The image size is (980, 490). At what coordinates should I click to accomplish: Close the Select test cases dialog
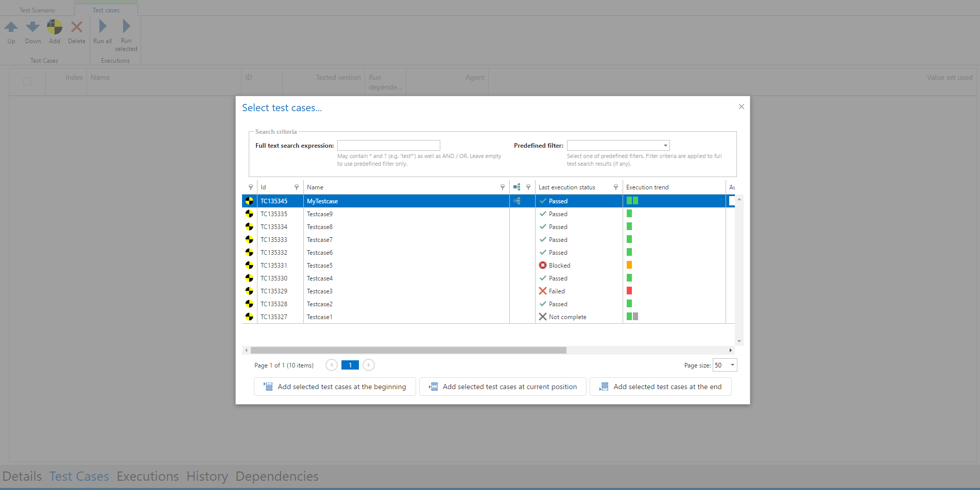pos(742,107)
